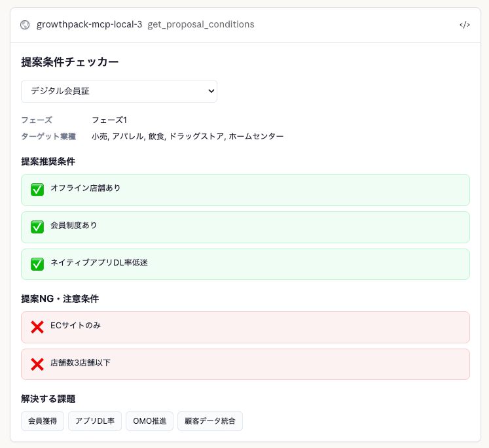Click the red X for ECサイトのみ
Viewport: 489px width, 448px height.
37,327
